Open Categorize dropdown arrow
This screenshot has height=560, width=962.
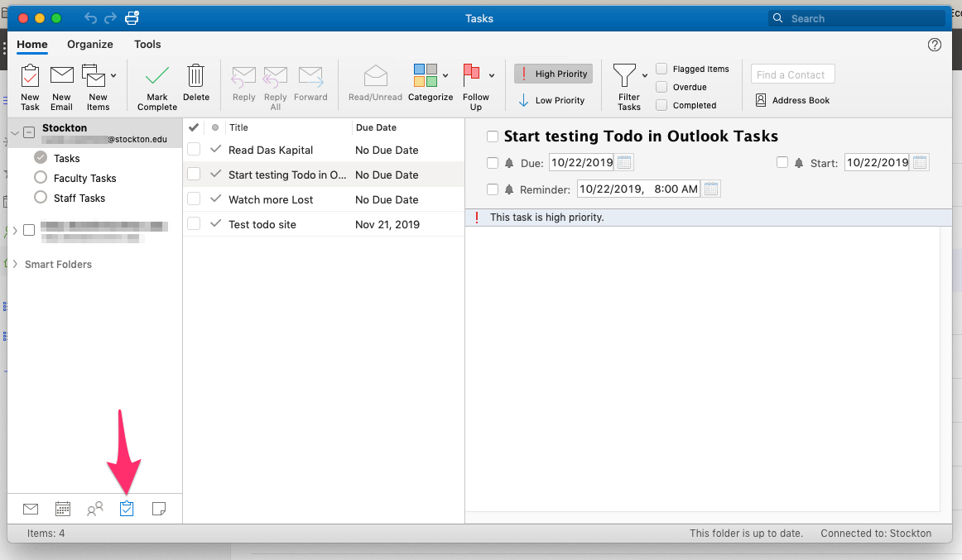point(445,75)
